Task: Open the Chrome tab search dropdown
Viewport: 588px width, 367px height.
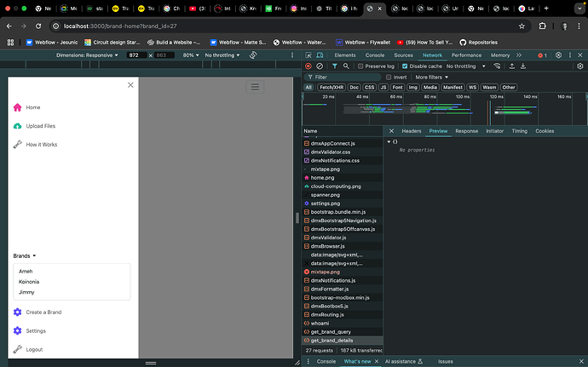Action: click(x=579, y=9)
